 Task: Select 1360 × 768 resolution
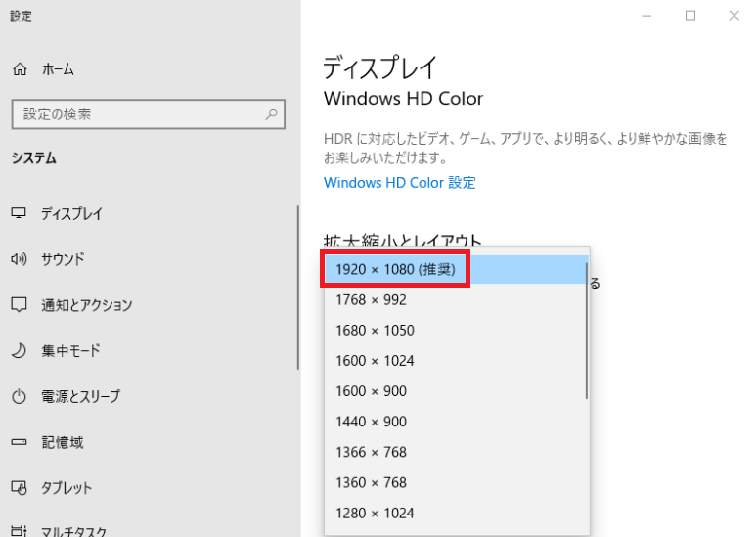[456, 482]
